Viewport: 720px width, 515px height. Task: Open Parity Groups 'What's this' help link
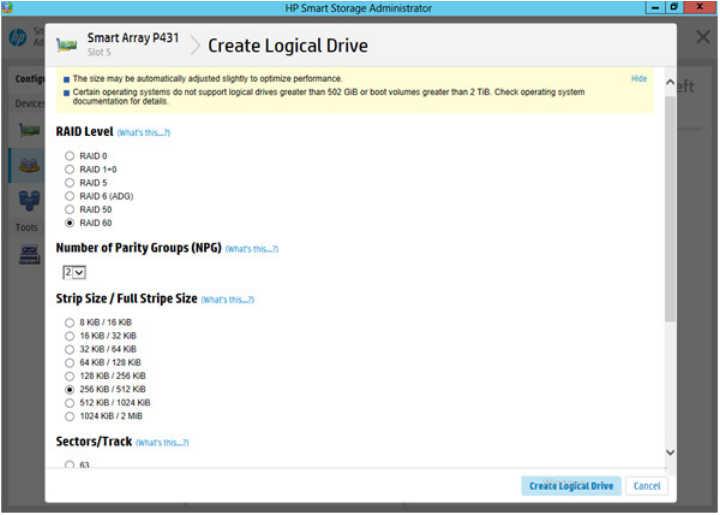click(x=252, y=249)
